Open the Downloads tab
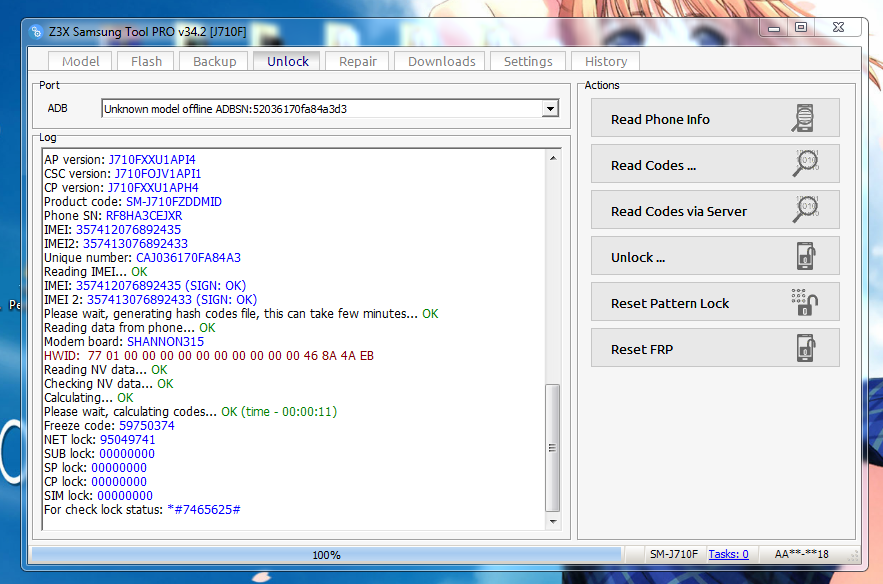This screenshot has height=584, width=883. click(442, 61)
